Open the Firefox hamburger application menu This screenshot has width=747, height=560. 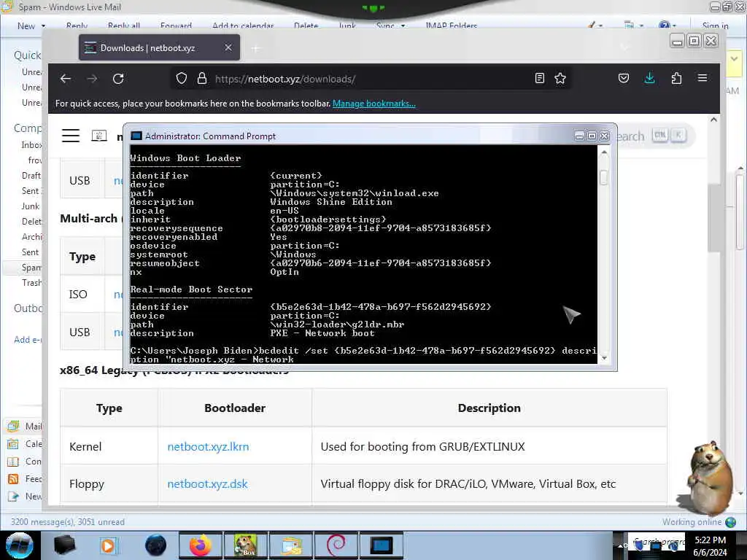[x=703, y=78]
